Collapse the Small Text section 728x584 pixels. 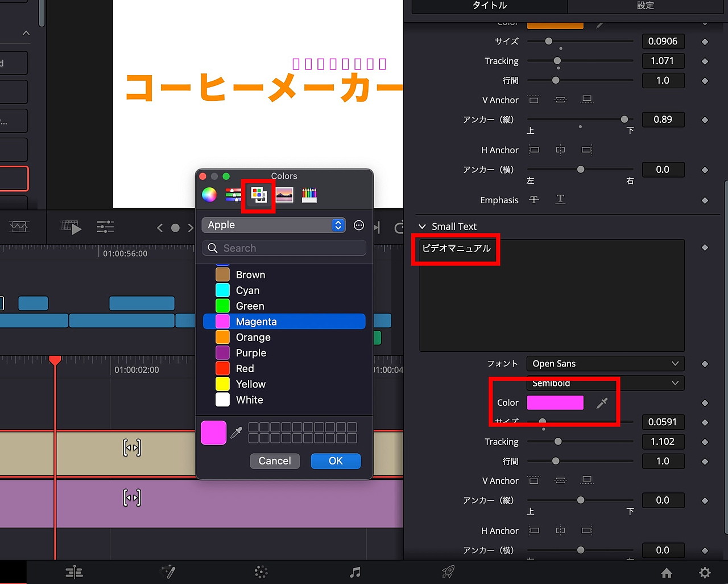click(x=422, y=226)
